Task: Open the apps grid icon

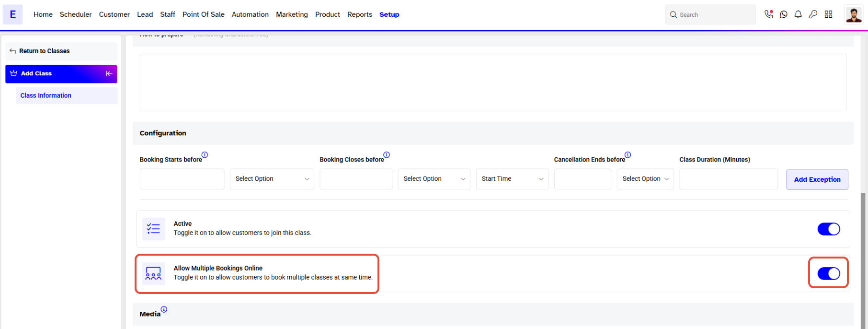Action: coord(828,14)
